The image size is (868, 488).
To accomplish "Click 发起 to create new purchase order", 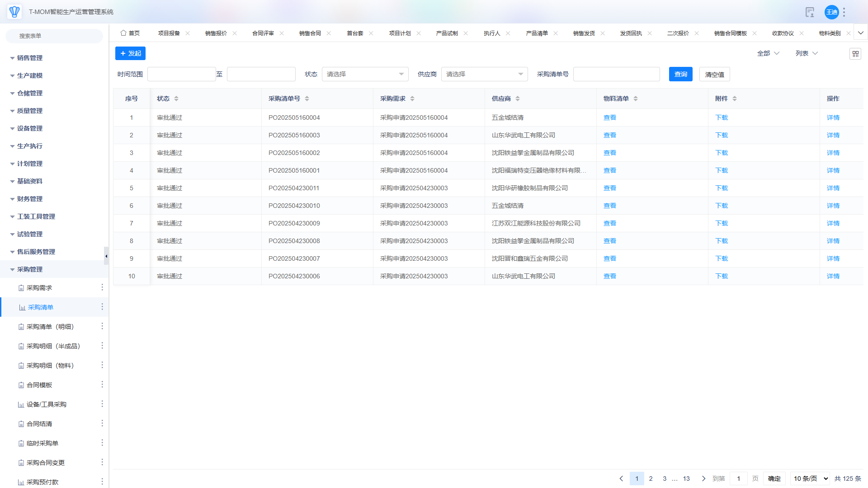I will click(x=130, y=53).
